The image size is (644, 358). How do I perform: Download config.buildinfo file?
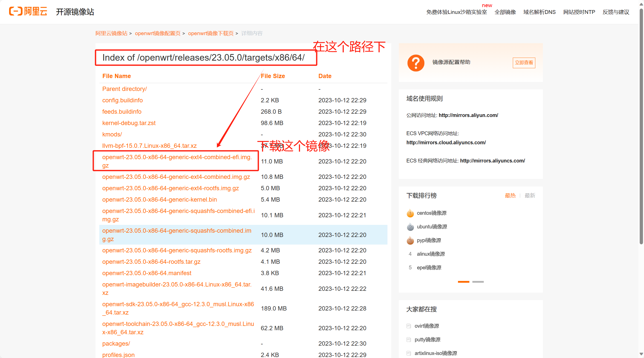pyautogui.click(x=122, y=100)
